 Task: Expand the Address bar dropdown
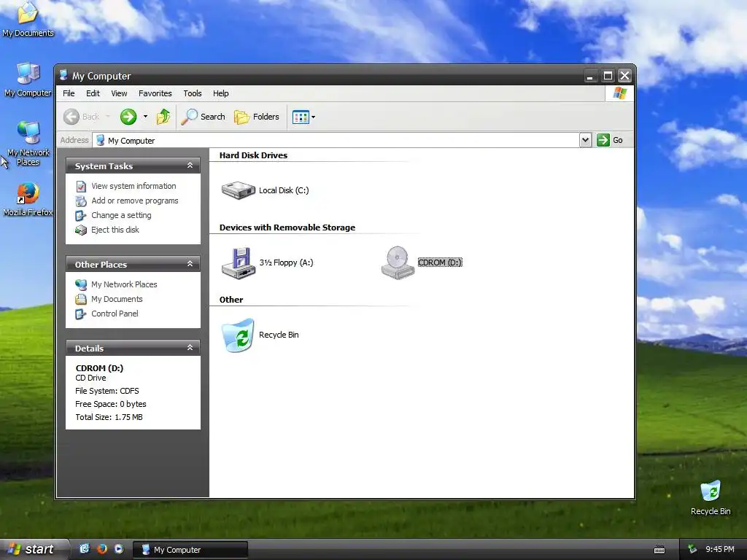click(586, 140)
